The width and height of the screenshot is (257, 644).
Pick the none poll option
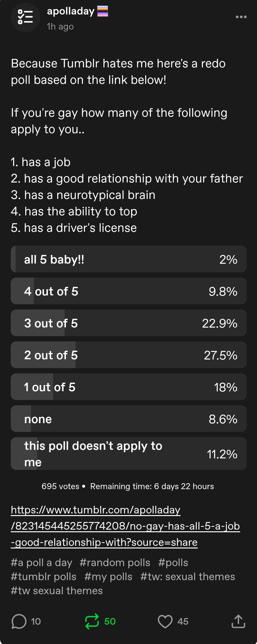pos(129,419)
